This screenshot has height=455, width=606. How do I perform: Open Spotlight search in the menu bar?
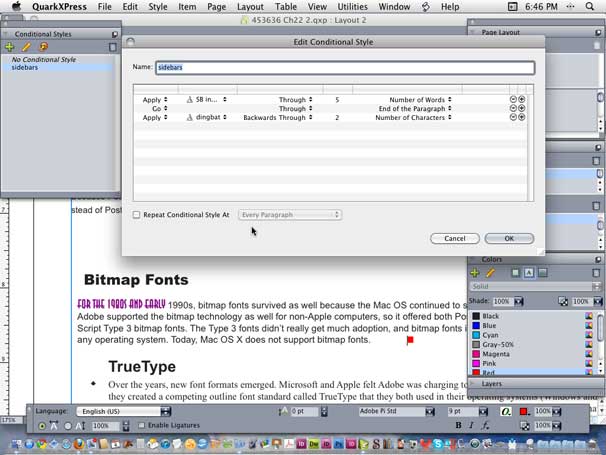pos(589,7)
